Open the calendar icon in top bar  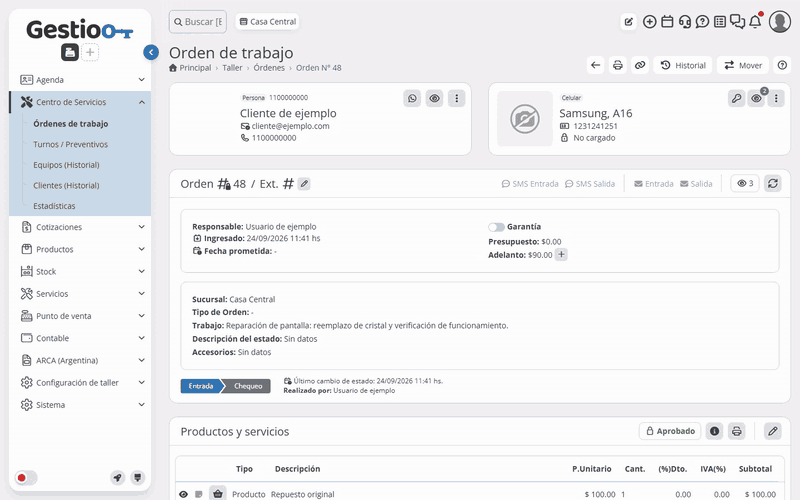point(667,22)
